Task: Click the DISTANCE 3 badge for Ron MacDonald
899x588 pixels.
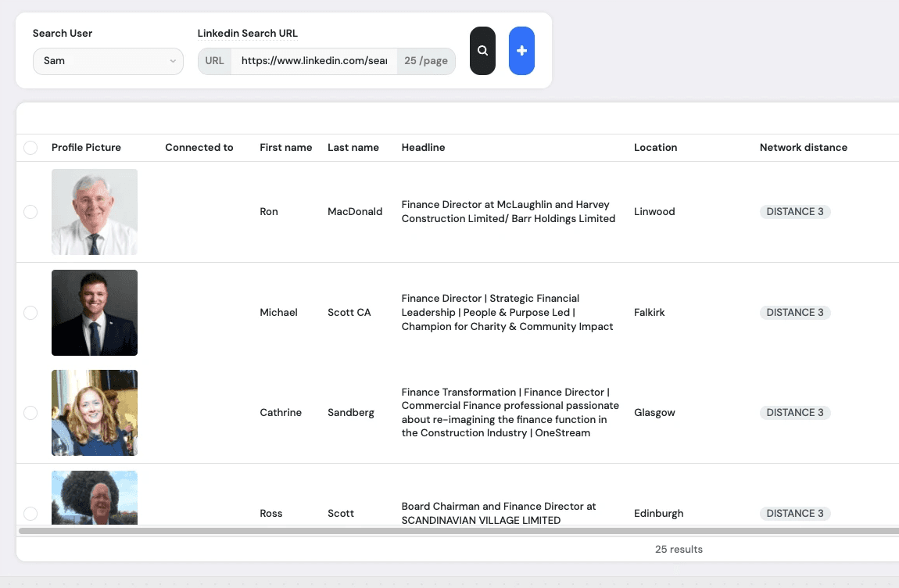Action: [x=795, y=212]
